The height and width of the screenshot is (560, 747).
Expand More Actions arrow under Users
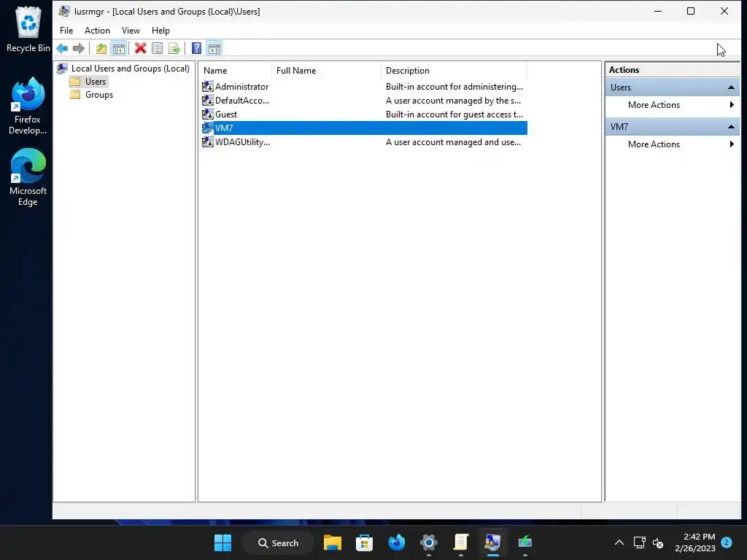click(x=732, y=105)
